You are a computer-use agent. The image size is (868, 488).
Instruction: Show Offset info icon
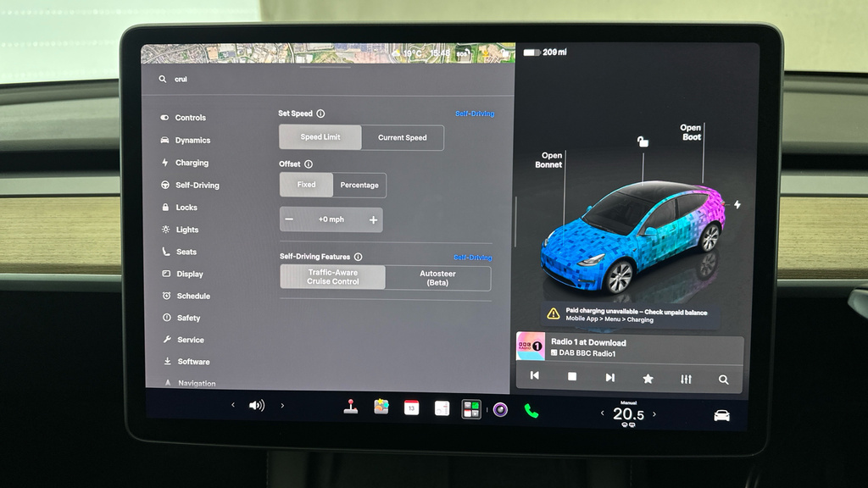coord(309,164)
